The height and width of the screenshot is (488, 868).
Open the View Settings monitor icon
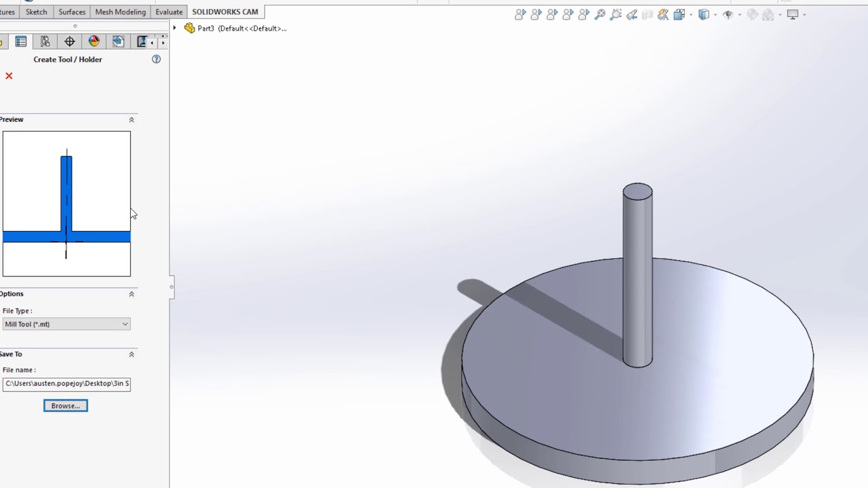tap(792, 14)
